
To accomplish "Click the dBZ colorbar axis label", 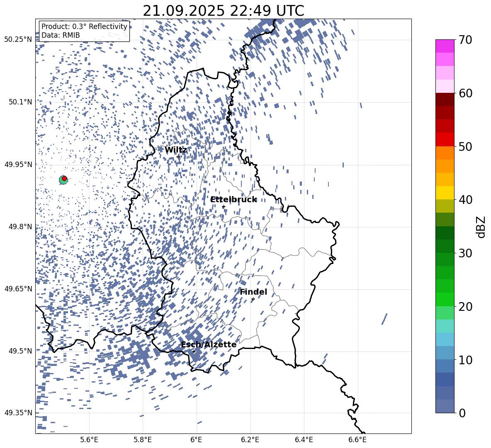I will click(481, 227).
